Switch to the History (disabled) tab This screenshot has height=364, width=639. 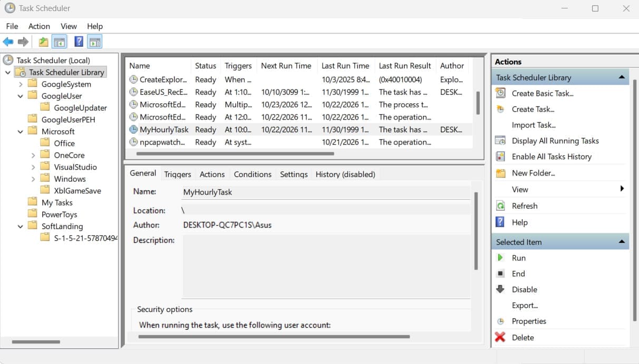click(345, 174)
